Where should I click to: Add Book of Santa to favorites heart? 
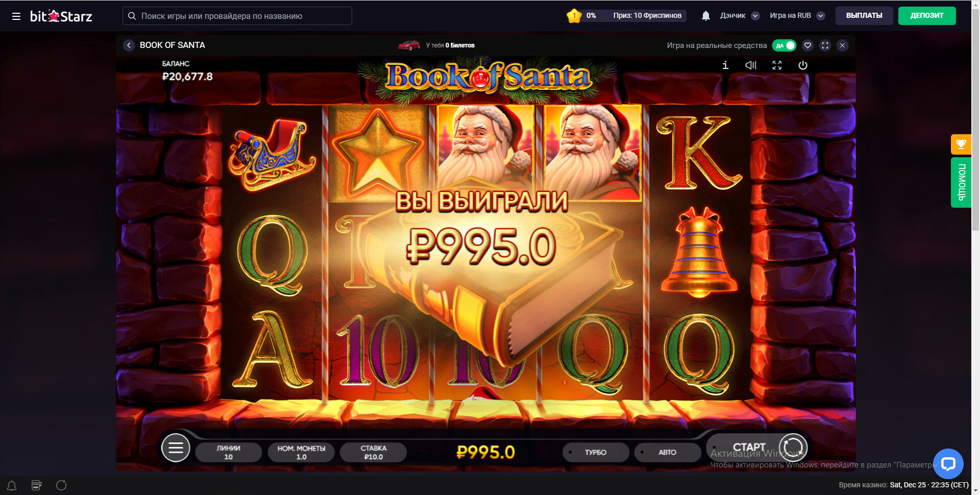coord(807,45)
